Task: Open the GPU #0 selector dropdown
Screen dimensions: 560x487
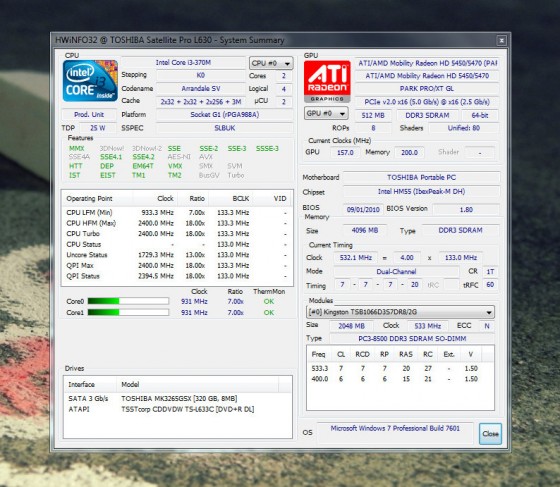Action: click(x=326, y=114)
